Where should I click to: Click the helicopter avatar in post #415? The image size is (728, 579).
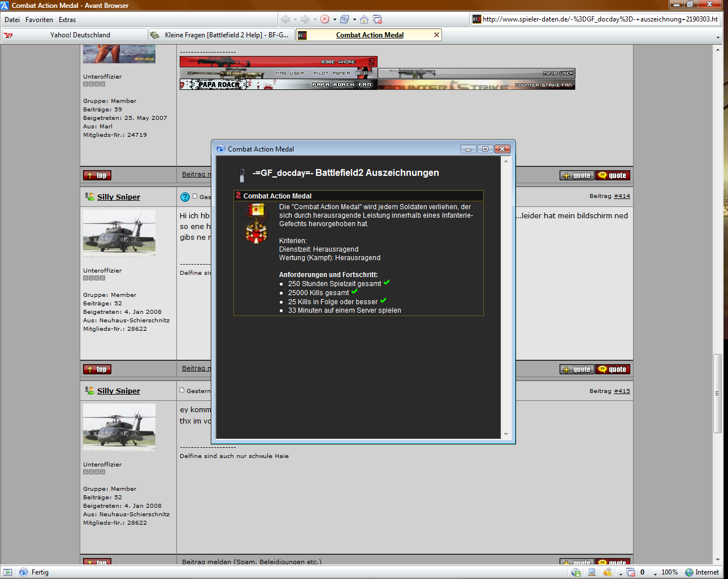pyautogui.click(x=119, y=427)
